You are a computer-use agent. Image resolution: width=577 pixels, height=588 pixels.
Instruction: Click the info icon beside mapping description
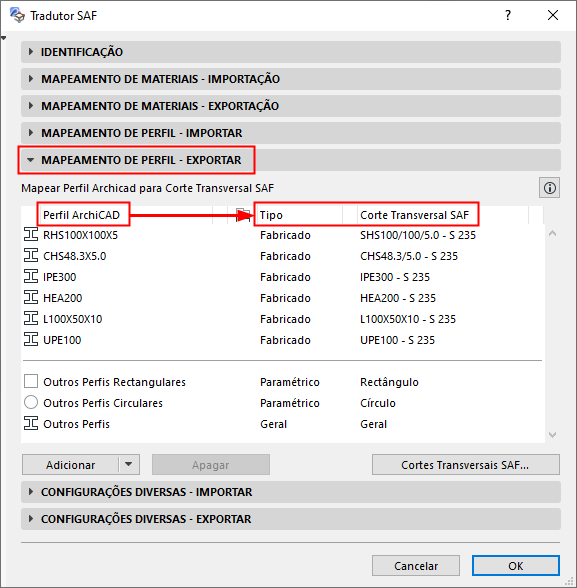(x=549, y=188)
